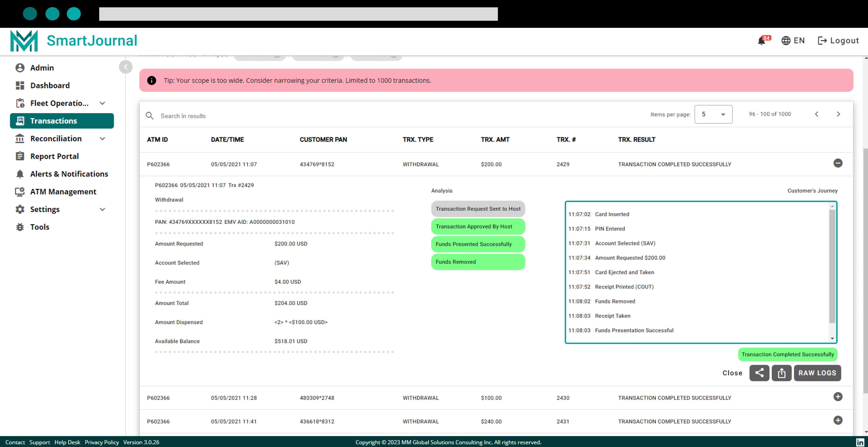868x447 pixels.
Task: Collapse transaction 2429 with the minus icon
Action: click(838, 163)
